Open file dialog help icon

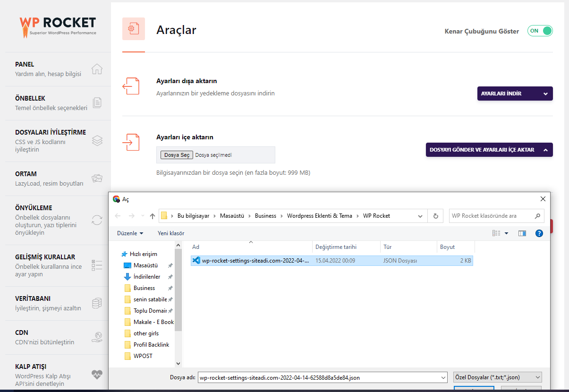(539, 233)
